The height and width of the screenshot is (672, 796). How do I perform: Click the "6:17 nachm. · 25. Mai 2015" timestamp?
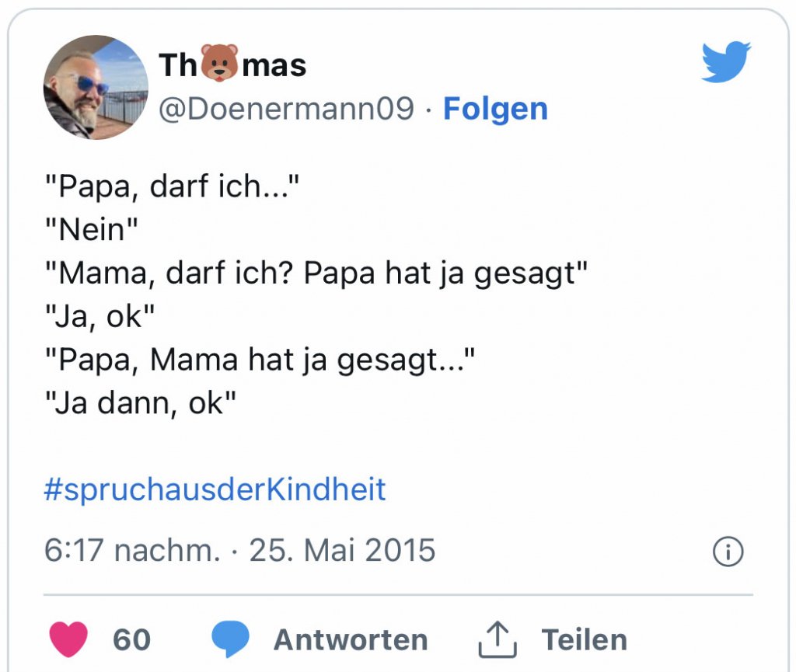coord(239,551)
